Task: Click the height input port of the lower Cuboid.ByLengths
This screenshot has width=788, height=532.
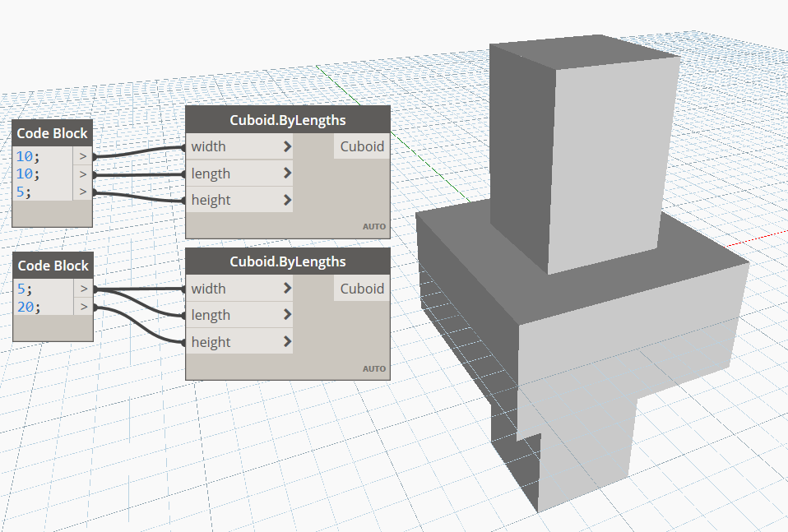Action: [x=239, y=341]
